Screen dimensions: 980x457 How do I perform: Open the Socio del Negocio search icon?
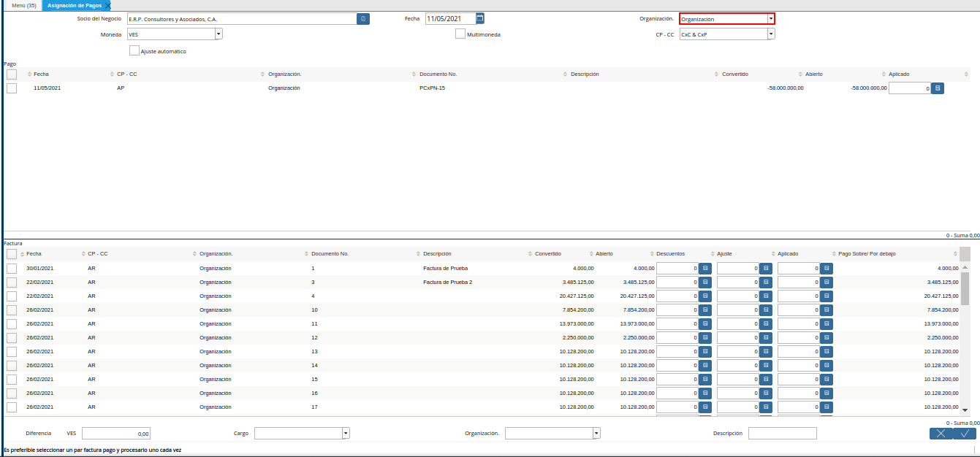click(x=363, y=19)
